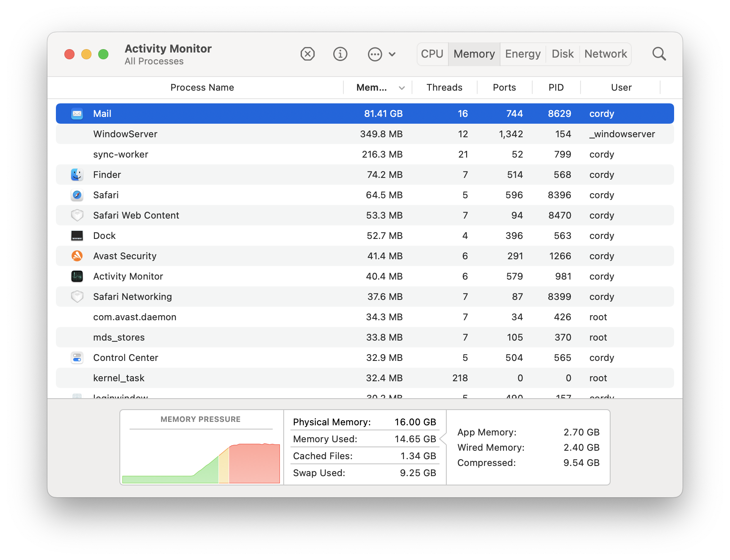Switch to the Energy tab
Image resolution: width=730 pixels, height=560 pixels.
[523, 54]
